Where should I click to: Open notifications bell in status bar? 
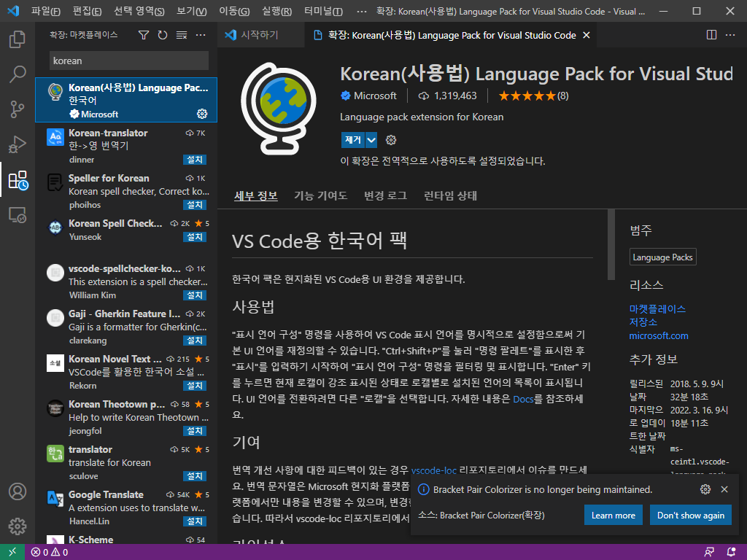[x=731, y=553]
